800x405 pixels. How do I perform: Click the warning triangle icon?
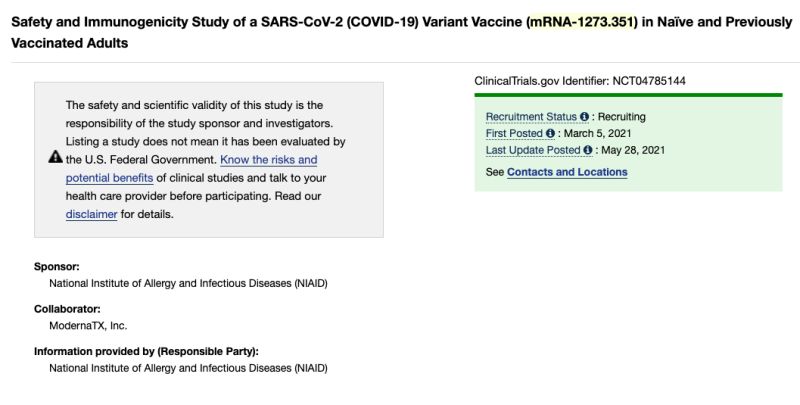56,159
